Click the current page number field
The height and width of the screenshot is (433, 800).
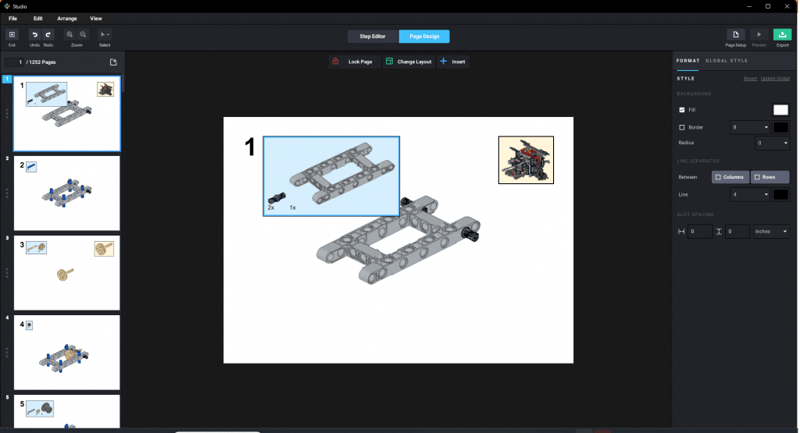[x=14, y=62]
